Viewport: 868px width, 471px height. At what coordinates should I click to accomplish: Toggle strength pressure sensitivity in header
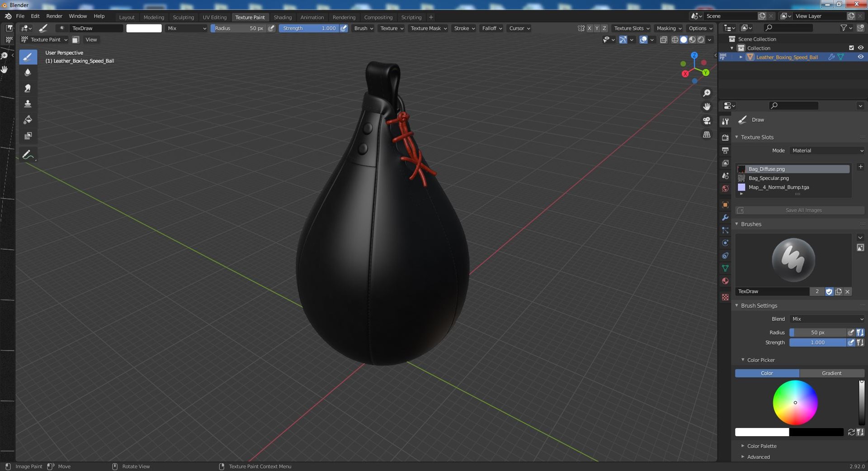(x=344, y=28)
